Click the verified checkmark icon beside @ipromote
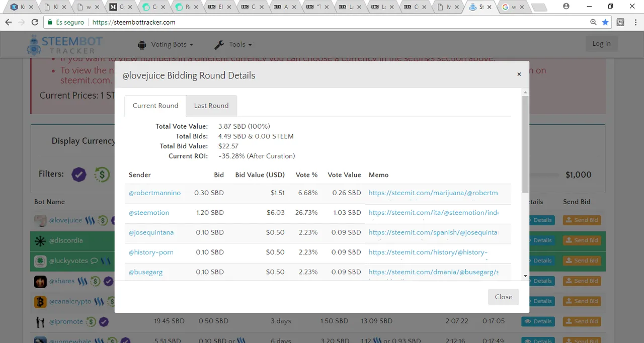The width and height of the screenshot is (644, 343). coord(104,321)
